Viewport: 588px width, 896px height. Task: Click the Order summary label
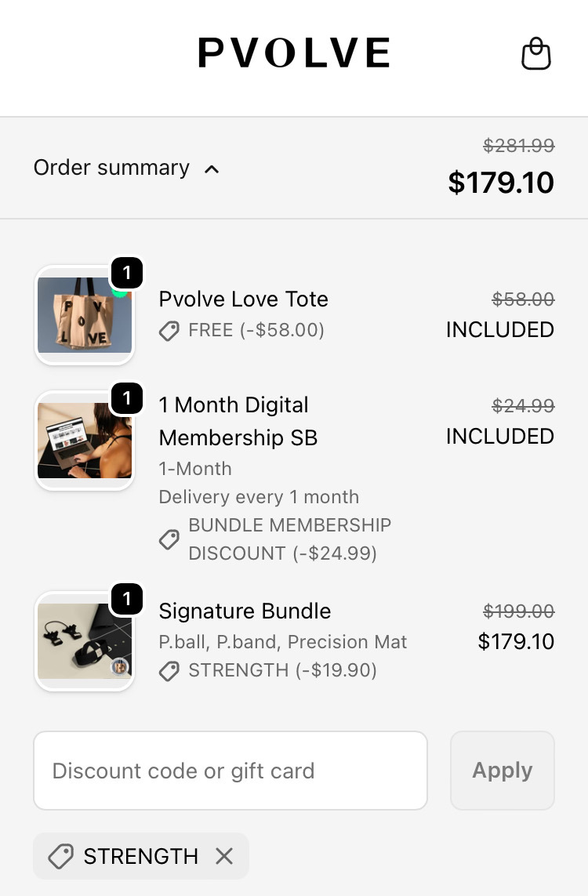pos(111,168)
